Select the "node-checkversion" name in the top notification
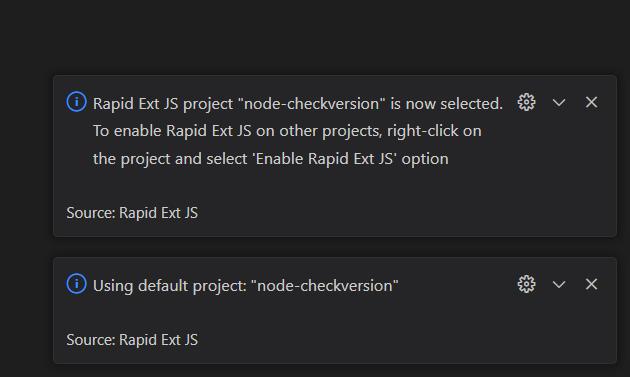Screen dimensions: 630x377 (x=311, y=104)
